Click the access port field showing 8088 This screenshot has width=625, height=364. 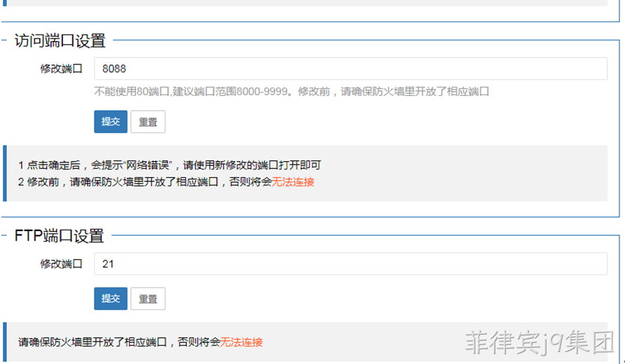350,69
